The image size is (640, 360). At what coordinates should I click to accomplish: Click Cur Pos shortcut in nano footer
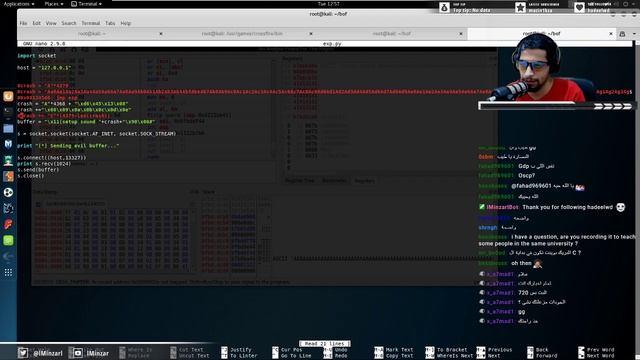(291, 350)
